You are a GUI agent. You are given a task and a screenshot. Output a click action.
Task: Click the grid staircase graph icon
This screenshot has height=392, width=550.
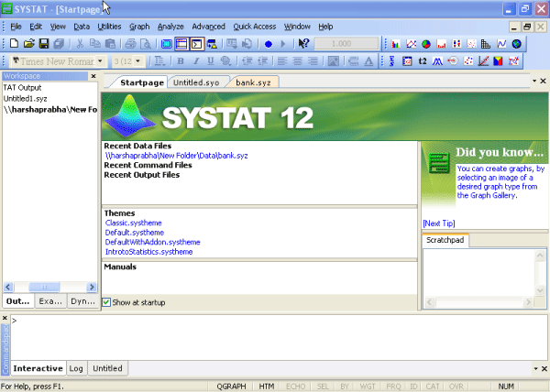tap(486, 44)
